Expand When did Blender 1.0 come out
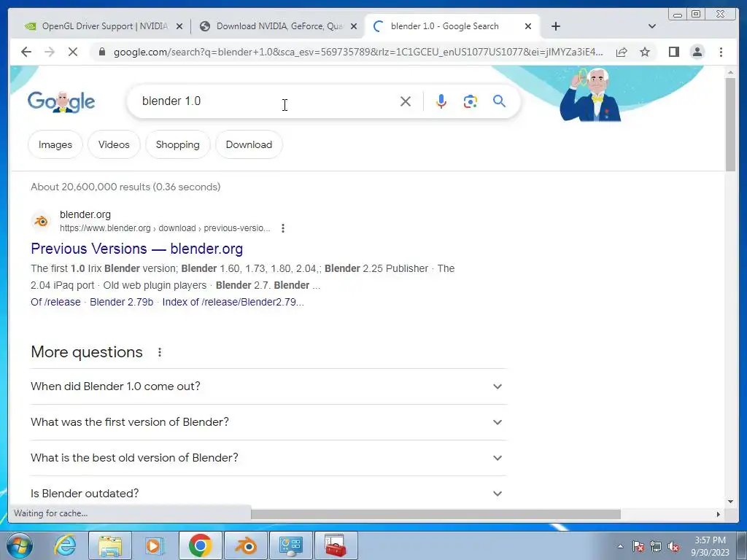This screenshot has height=560, width=747. (x=268, y=386)
